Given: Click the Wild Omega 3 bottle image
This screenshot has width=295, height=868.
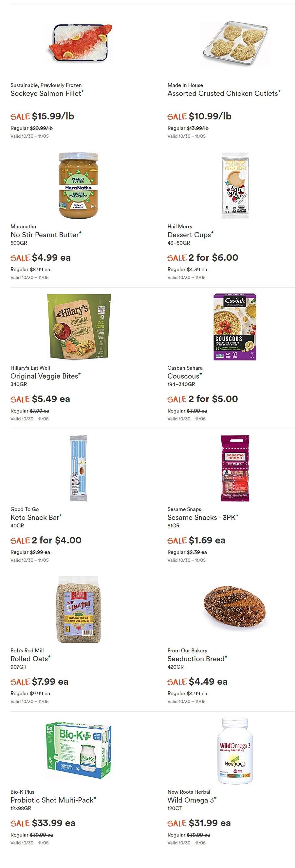Looking at the screenshot, I should click(x=235, y=751).
